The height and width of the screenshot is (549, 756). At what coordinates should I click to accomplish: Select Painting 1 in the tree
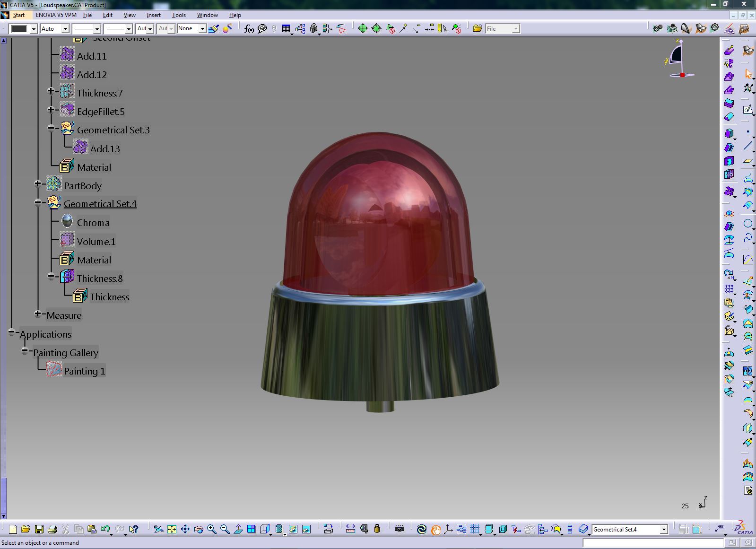point(84,371)
